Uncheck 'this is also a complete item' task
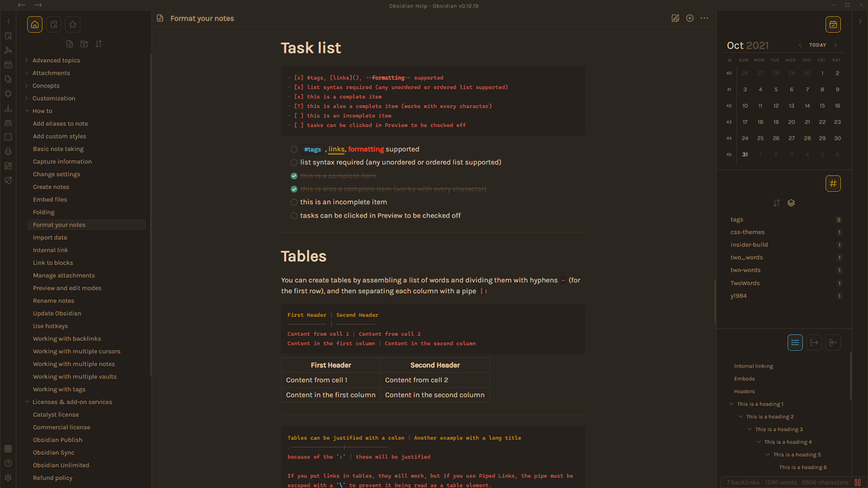The image size is (868, 488). 294,189
